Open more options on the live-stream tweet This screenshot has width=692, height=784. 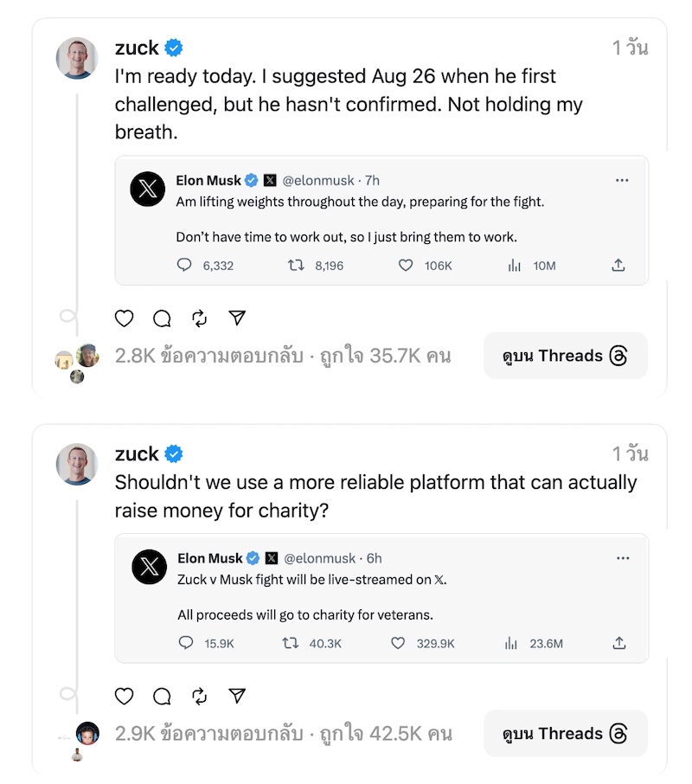click(x=623, y=558)
